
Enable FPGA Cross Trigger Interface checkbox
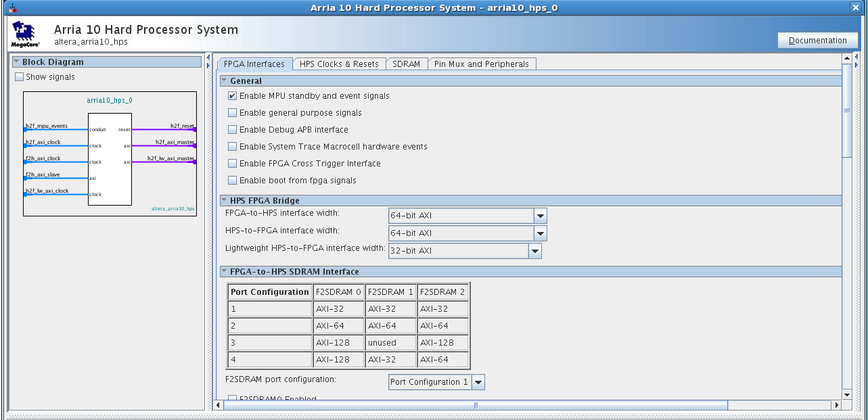pyautogui.click(x=232, y=164)
